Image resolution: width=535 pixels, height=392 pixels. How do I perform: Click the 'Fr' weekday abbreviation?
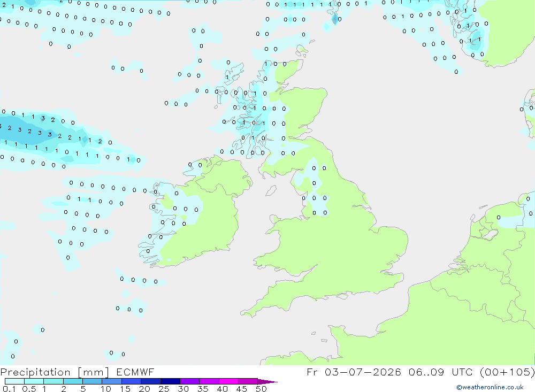click(x=312, y=372)
